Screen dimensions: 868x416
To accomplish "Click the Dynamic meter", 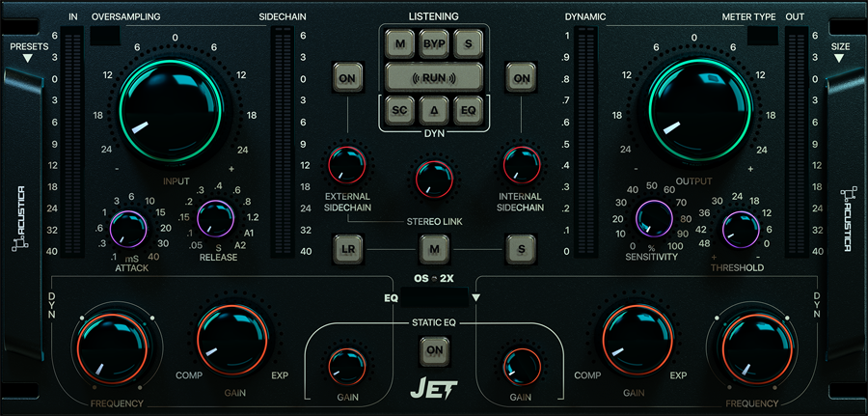I will [x=585, y=143].
